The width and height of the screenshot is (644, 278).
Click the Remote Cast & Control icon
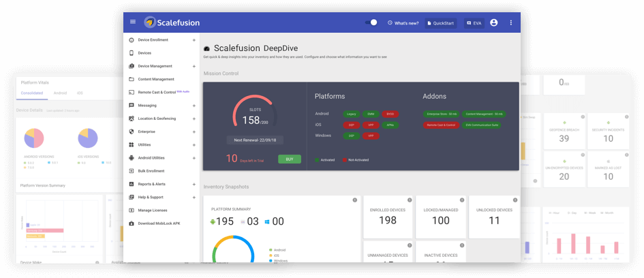132,93
